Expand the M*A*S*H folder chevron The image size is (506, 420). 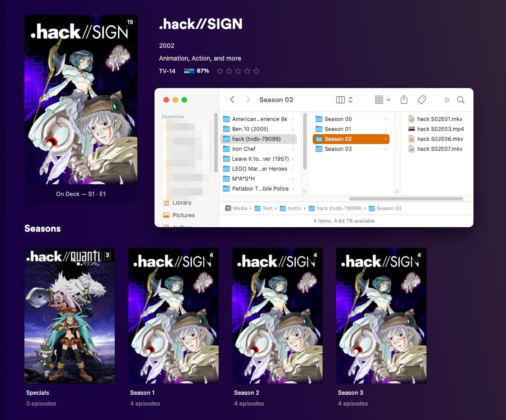(293, 179)
